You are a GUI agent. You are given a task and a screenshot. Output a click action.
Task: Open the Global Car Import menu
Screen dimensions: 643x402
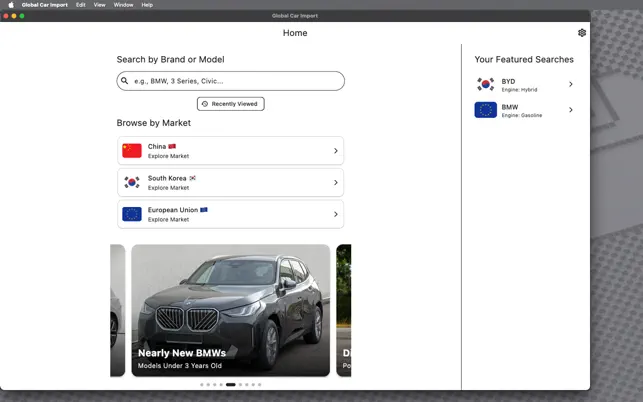(x=45, y=5)
